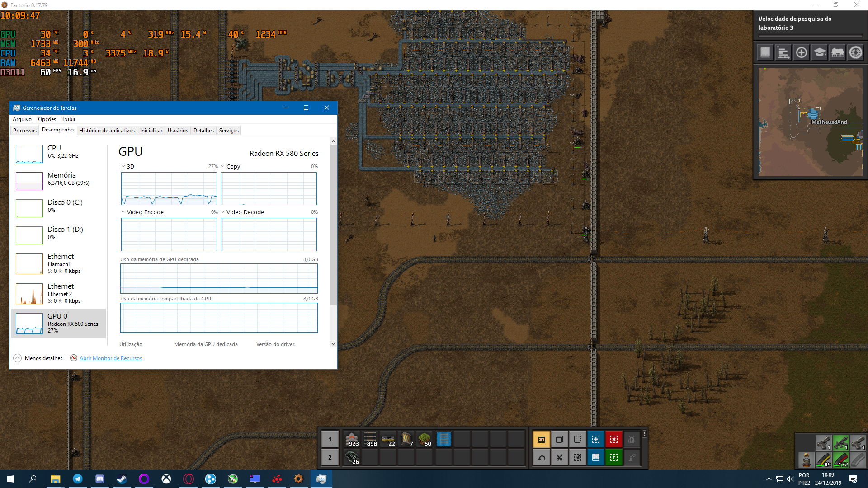Select Disco 0 (C:) performance item

tap(58, 208)
